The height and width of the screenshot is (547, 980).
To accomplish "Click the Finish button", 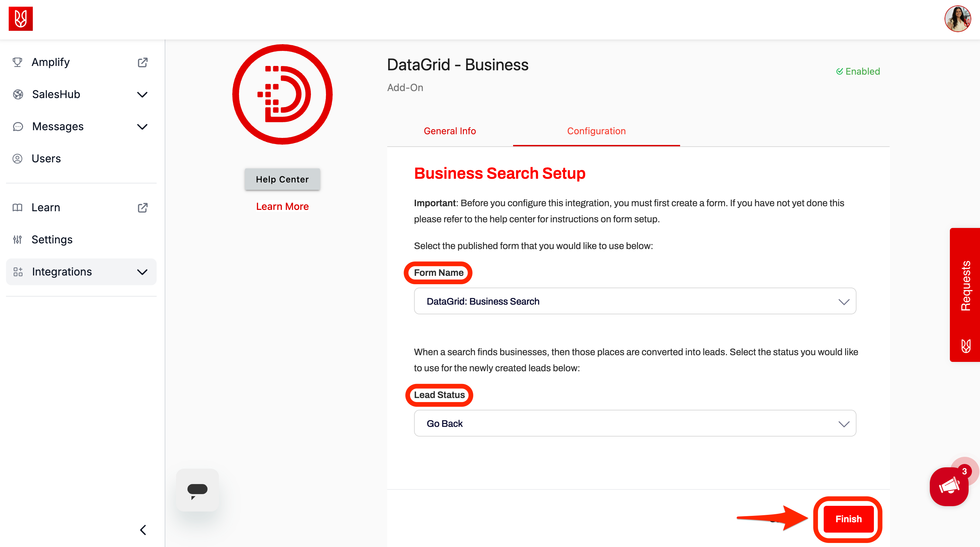I will (848, 519).
